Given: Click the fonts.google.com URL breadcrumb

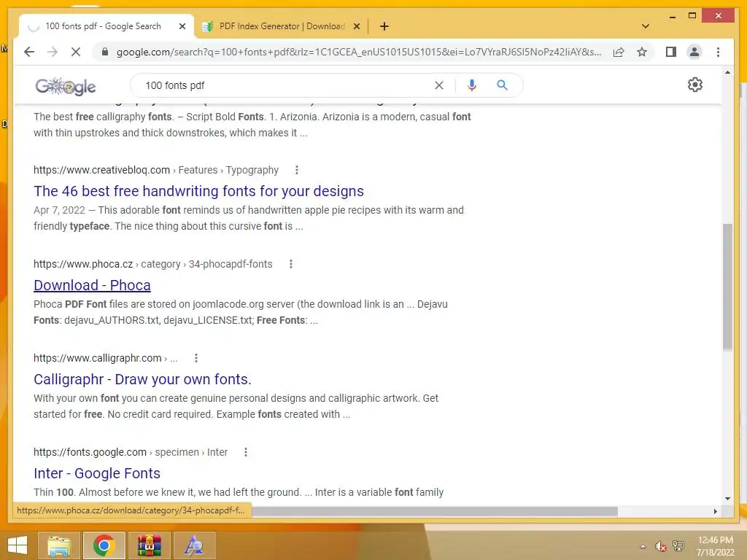Looking at the screenshot, I should (x=131, y=452).
